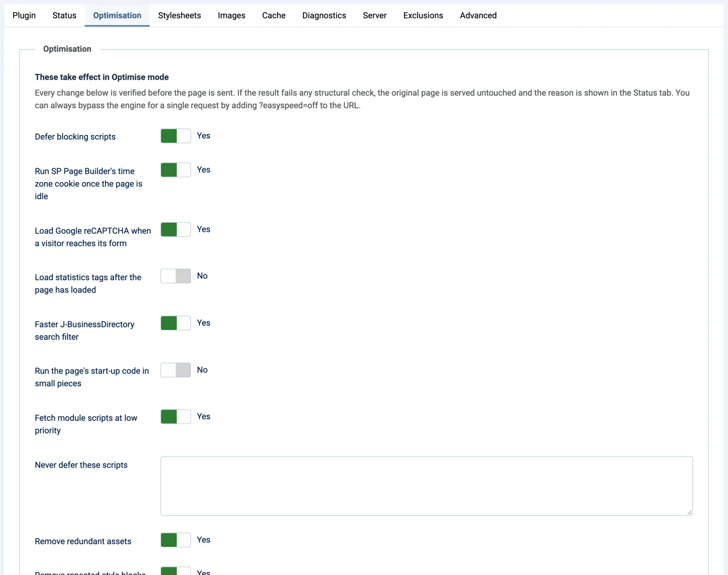The height and width of the screenshot is (575, 728).
Task: Go to the Images tab
Action: tap(231, 15)
